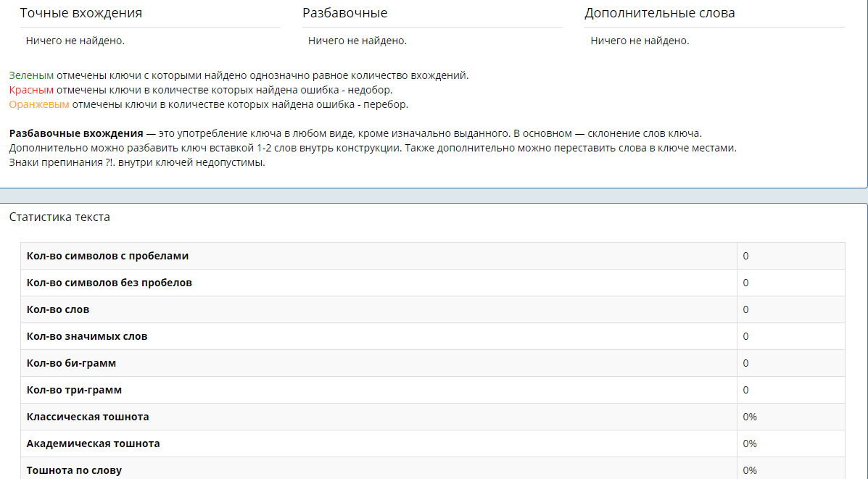Viewport: 868px width, 479px height.
Task: Click the "Статистика текста" panel heading
Action: point(59,217)
